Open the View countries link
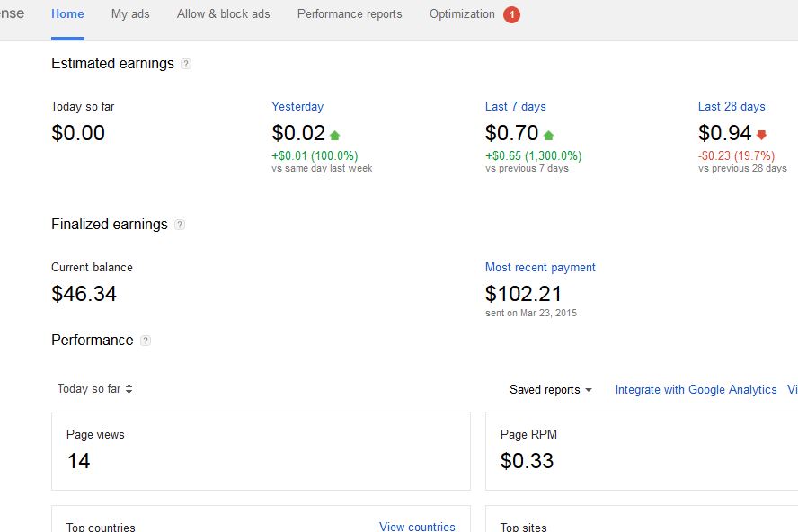 click(x=417, y=527)
